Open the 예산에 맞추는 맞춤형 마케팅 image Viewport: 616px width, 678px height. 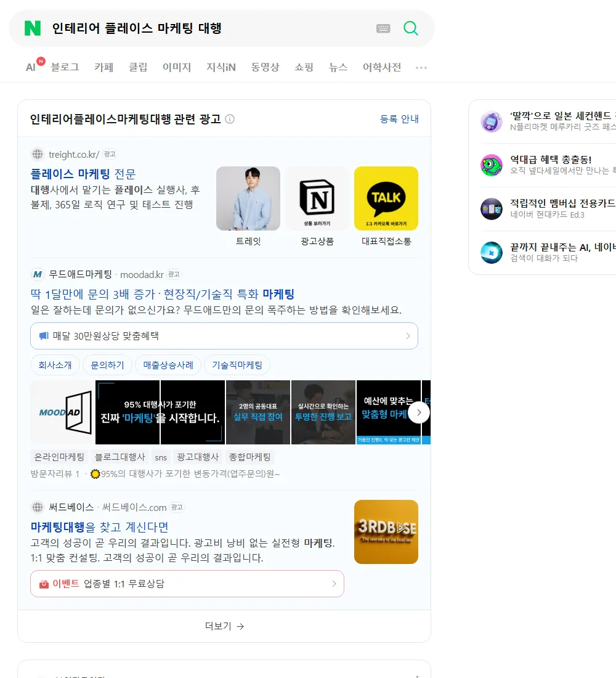tap(383, 412)
